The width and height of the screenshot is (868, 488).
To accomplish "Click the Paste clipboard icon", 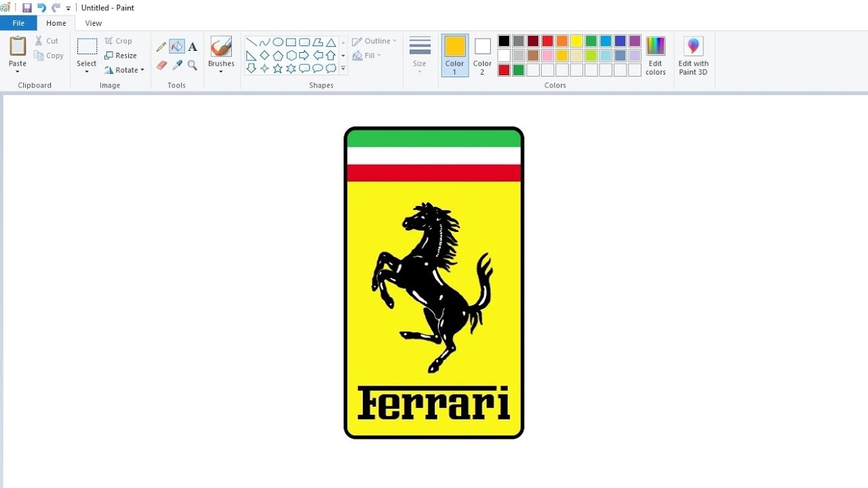I will point(18,47).
